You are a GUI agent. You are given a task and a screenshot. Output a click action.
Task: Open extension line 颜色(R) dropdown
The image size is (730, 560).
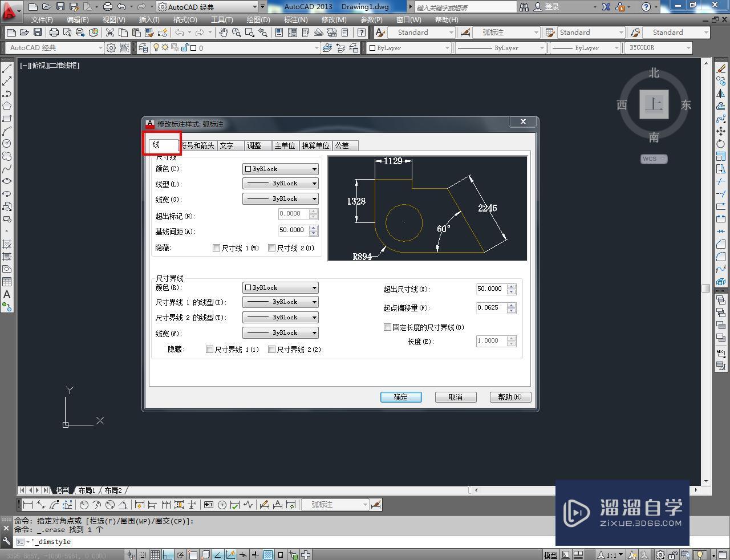coord(281,288)
